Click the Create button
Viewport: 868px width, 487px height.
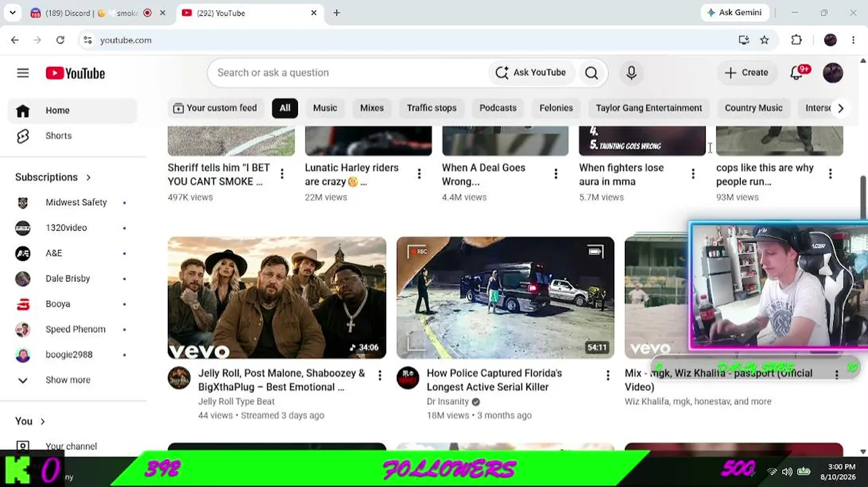click(x=746, y=73)
